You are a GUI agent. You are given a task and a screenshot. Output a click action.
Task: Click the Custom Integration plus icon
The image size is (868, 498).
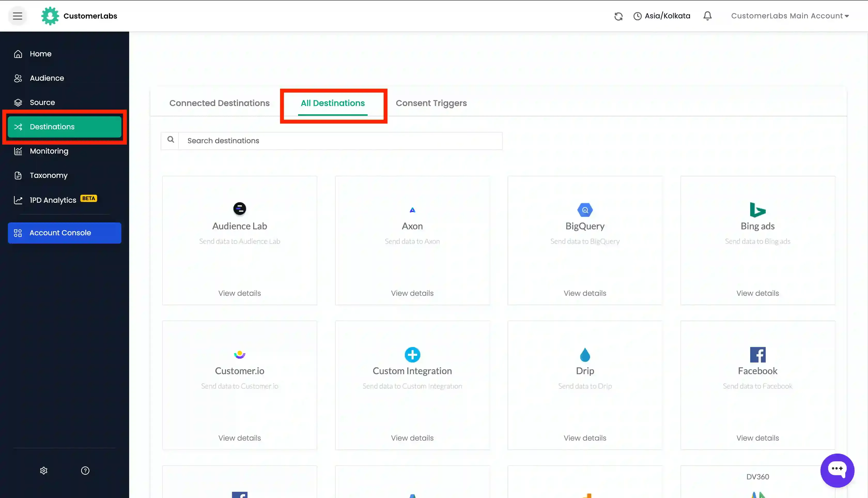pos(413,355)
